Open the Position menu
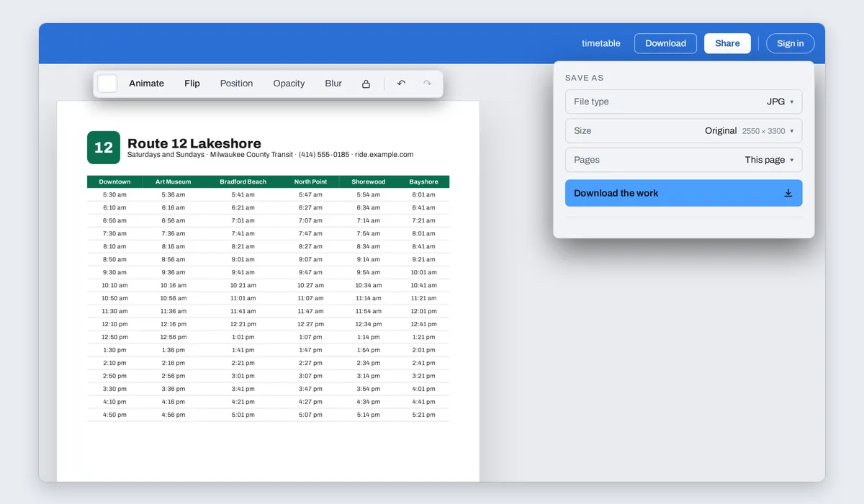Viewport: 864px width, 504px height. [x=236, y=84]
